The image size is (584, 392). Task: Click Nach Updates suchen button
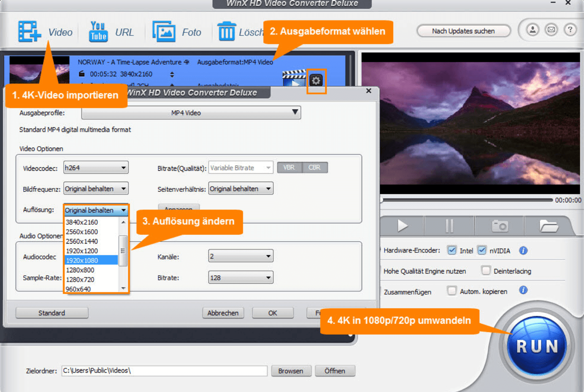[463, 31]
